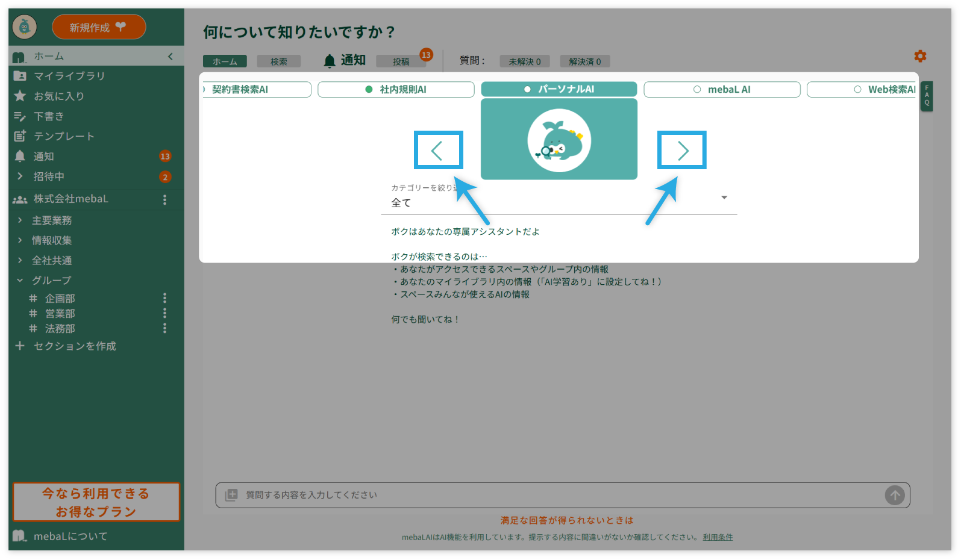Click the attachment icon in question field
Image resolution: width=961 pixels, height=560 pixels.
(x=231, y=495)
